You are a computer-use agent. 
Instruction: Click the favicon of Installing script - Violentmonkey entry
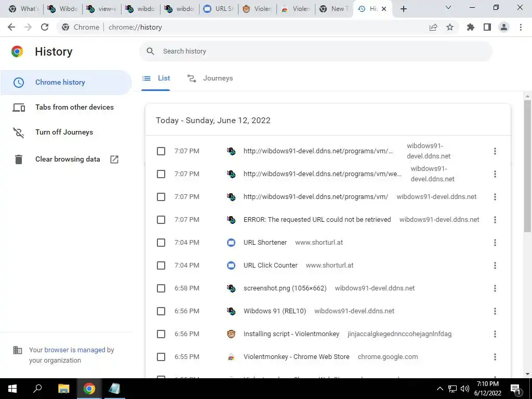pos(231,334)
